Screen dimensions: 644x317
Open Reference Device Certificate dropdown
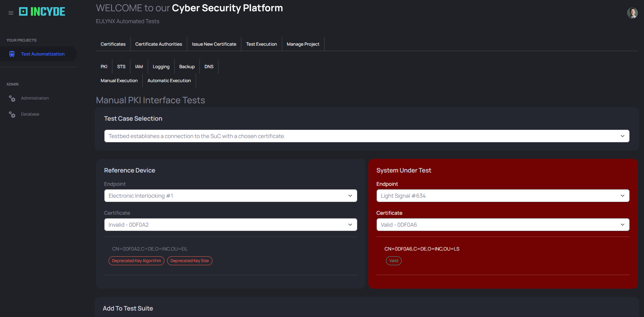click(x=230, y=225)
